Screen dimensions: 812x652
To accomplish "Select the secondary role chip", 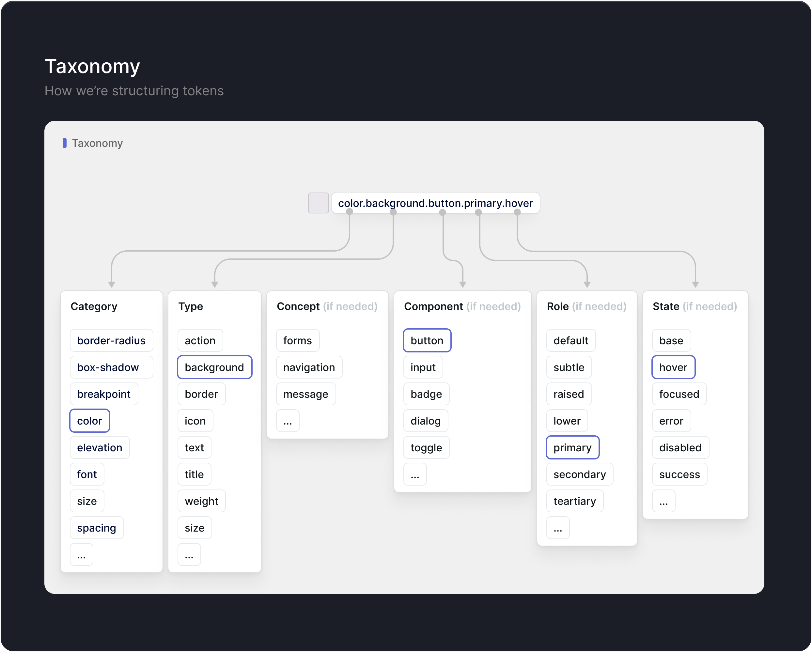I will coord(579,474).
